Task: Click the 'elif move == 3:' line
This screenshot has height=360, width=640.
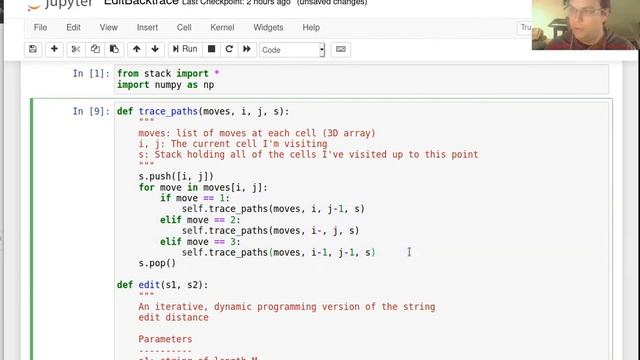Action: click(200, 242)
